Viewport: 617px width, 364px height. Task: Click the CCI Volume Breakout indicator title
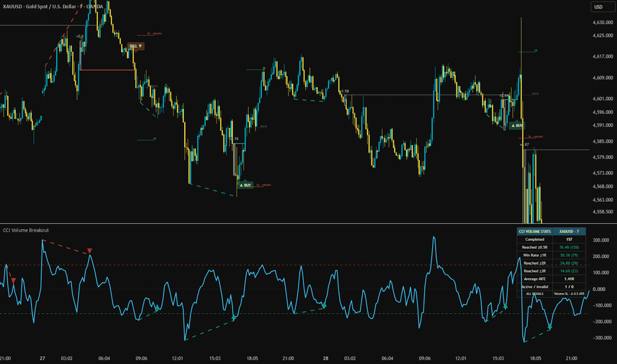[x=26, y=230]
